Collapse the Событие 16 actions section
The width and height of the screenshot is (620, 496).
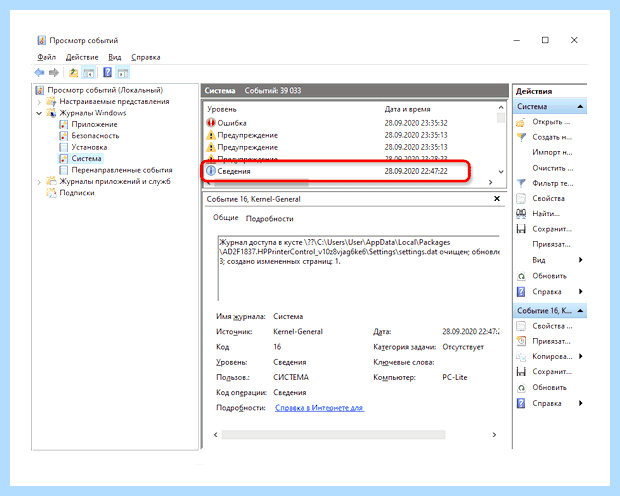pyautogui.click(x=580, y=310)
